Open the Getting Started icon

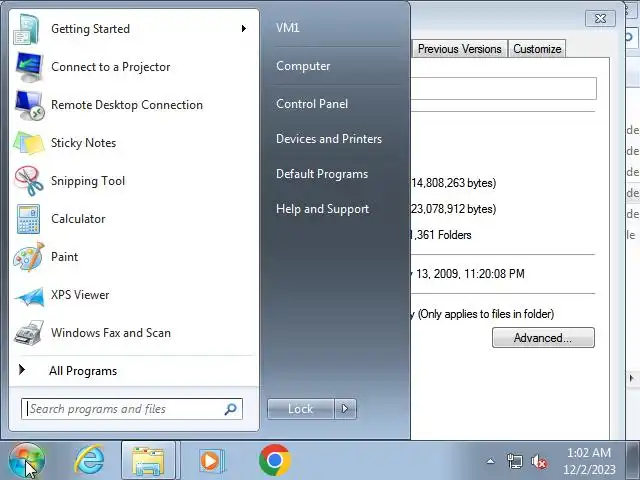(27, 29)
